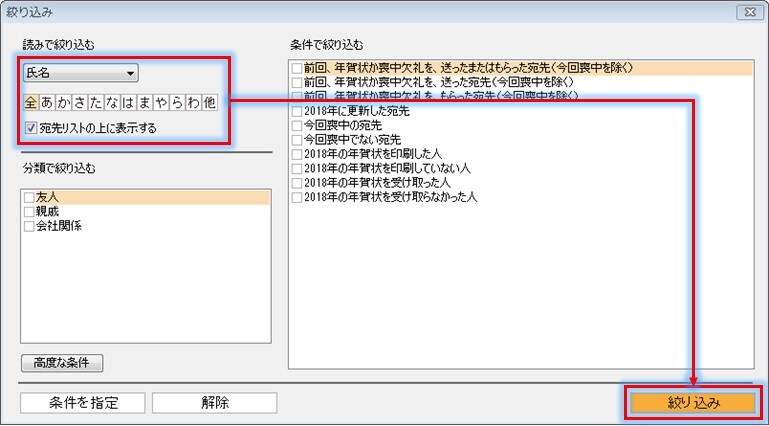Click the 解除 clear button
Screen dimensions: 769x426
[x=215, y=403]
